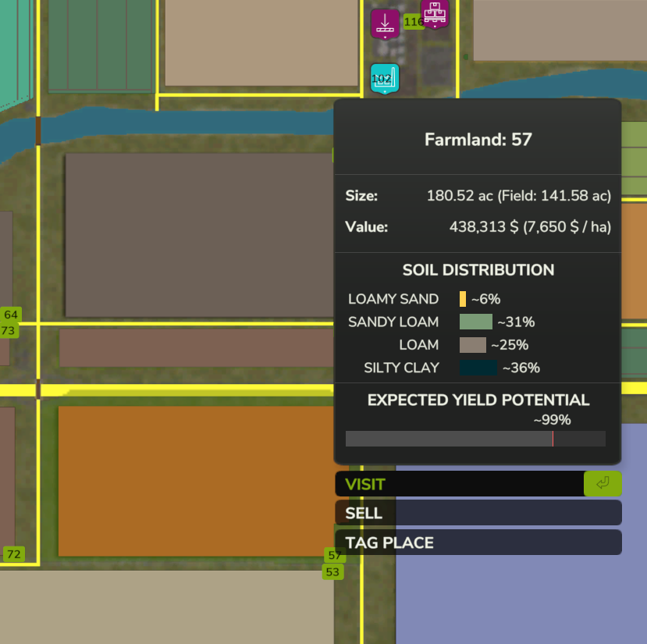
Task: Click the green farmland marker 57
Action: tap(335, 555)
